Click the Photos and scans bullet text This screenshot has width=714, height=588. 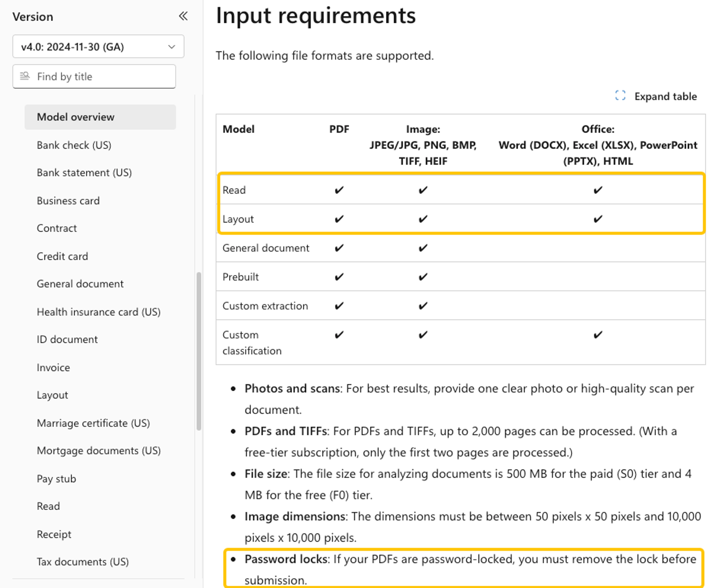coord(469,399)
